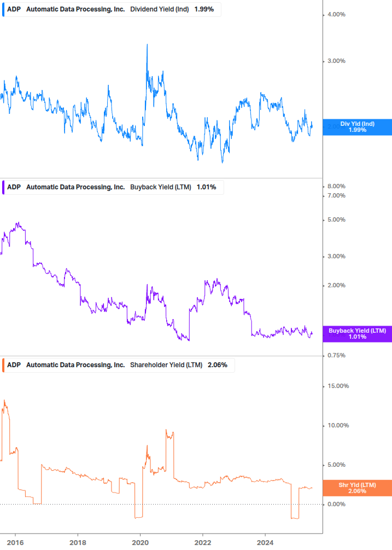Click the 7.00% tick on buyback axis
The height and width of the screenshot is (550, 392).
[x=336, y=196]
